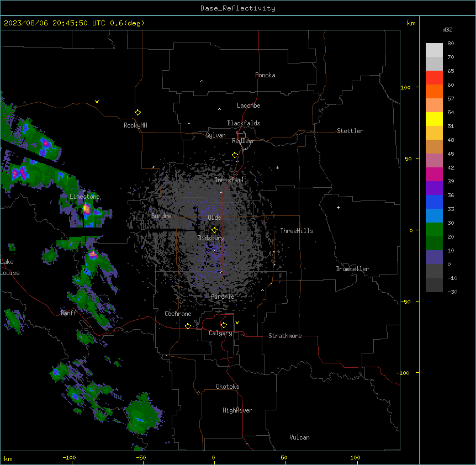Click the RockyMH label

(x=135, y=125)
